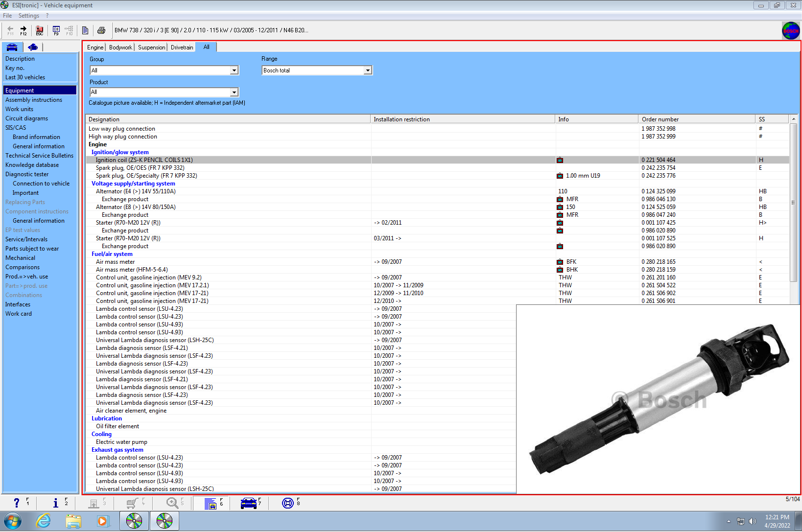Viewport: 802px width, 532px height.
Task: Open the Windows Start menu
Action: point(13,521)
